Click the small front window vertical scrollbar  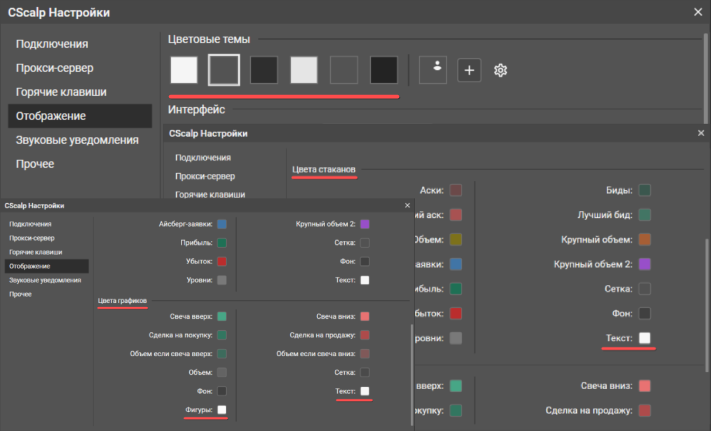point(412,374)
